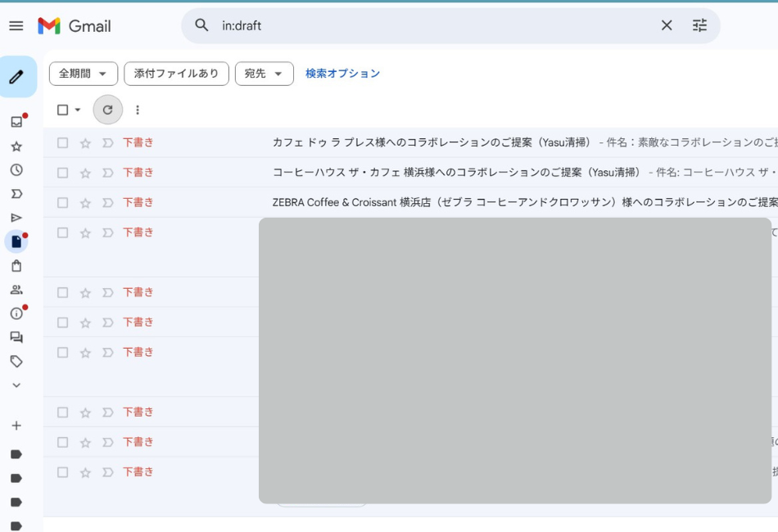Viewport: 778px width, 532px height.
Task: Open Snoozed clock icon in sidebar
Action: pyautogui.click(x=16, y=170)
